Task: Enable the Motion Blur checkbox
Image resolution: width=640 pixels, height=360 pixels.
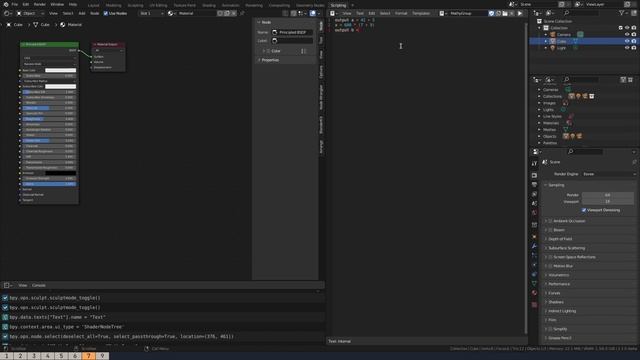Action: pyautogui.click(x=550, y=266)
